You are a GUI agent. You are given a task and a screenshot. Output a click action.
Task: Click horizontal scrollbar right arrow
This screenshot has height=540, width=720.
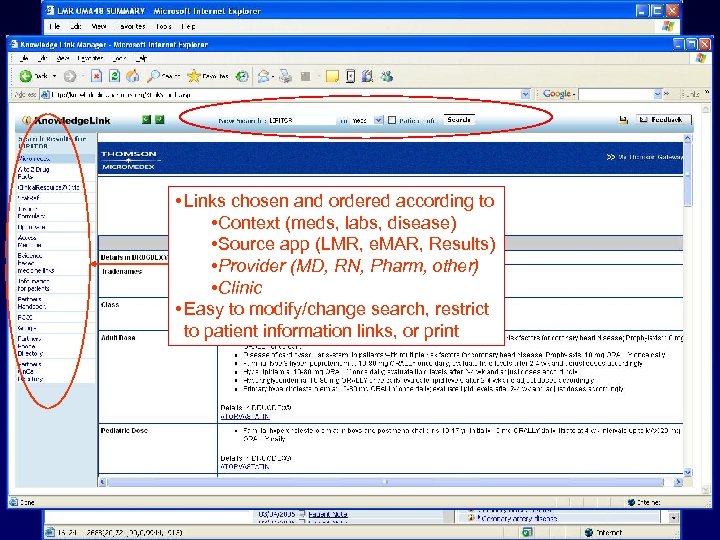coord(678,482)
